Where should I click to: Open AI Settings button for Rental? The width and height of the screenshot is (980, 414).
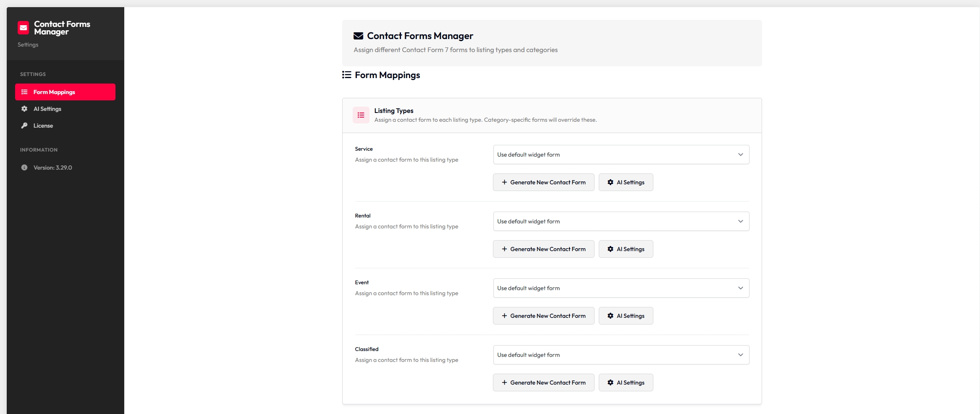[x=626, y=249]
